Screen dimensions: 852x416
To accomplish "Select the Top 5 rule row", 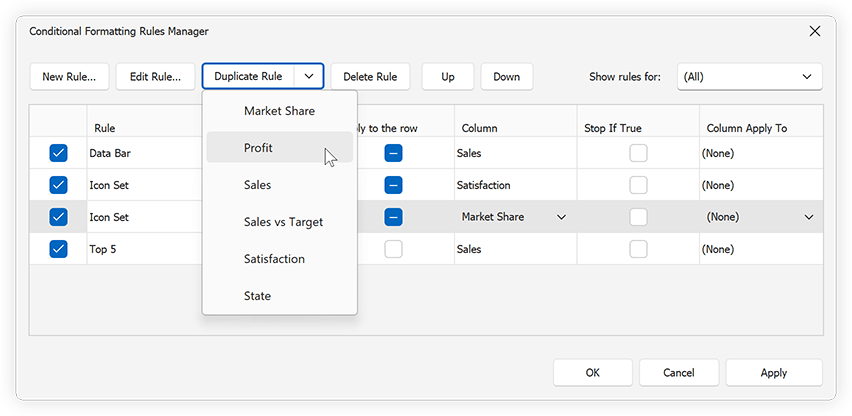I will coord(140,249).
